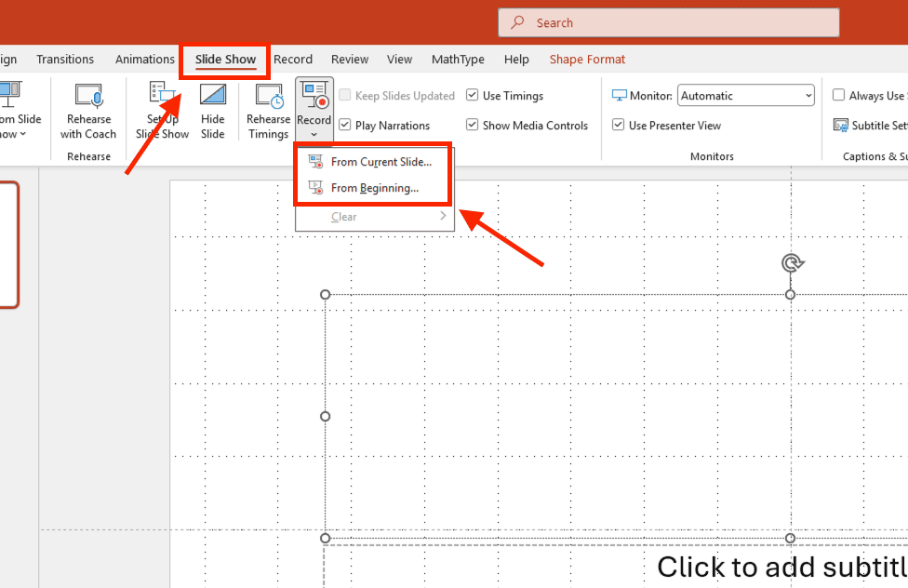Switch to the Animations tab

click(145, 60)
